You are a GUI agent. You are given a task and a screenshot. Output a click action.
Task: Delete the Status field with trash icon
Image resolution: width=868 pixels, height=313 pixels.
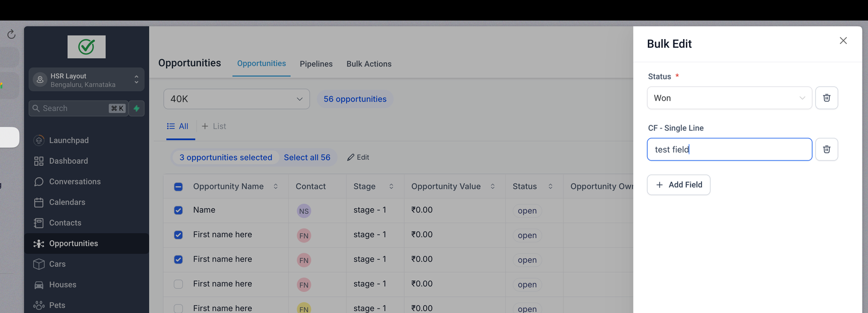826,98
